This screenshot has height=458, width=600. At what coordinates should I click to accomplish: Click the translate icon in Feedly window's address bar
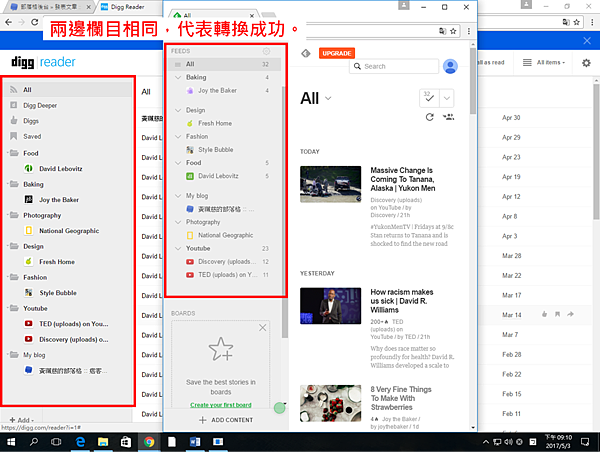pyautogui.click(x=442, y=31)
